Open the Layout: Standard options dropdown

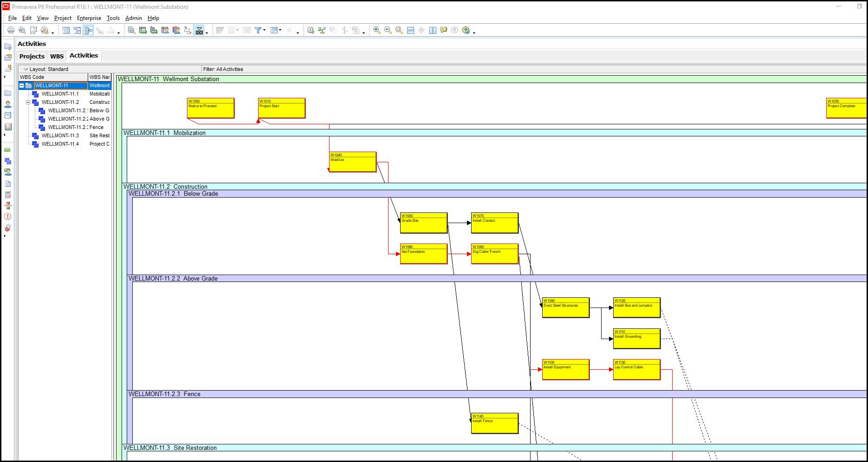[x=26, y=69]
